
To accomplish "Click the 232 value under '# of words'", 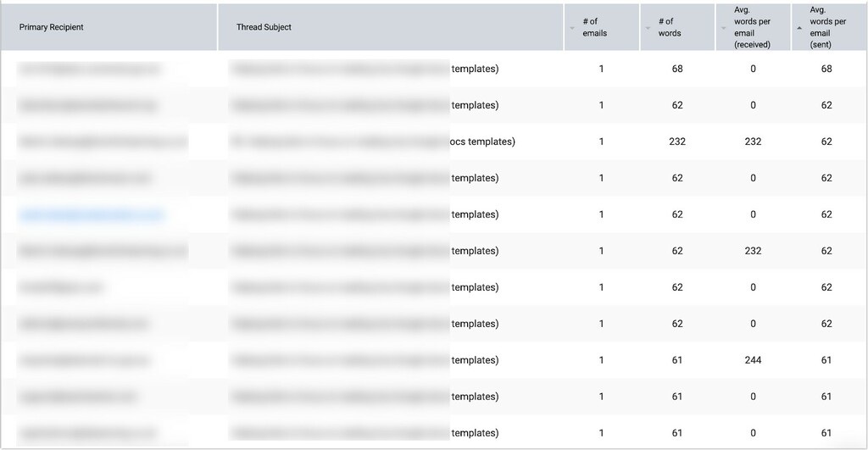I will 677,142.
